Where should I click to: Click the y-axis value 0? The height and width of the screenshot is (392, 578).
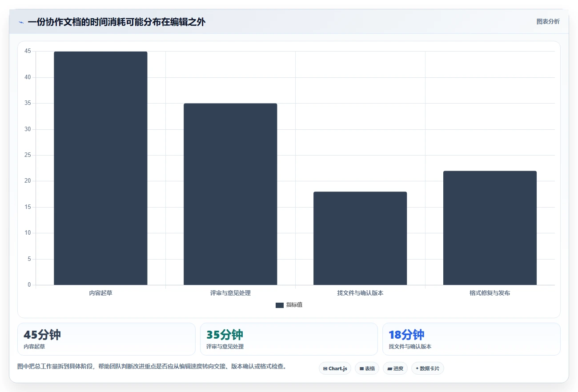click(x=29, y=284)
